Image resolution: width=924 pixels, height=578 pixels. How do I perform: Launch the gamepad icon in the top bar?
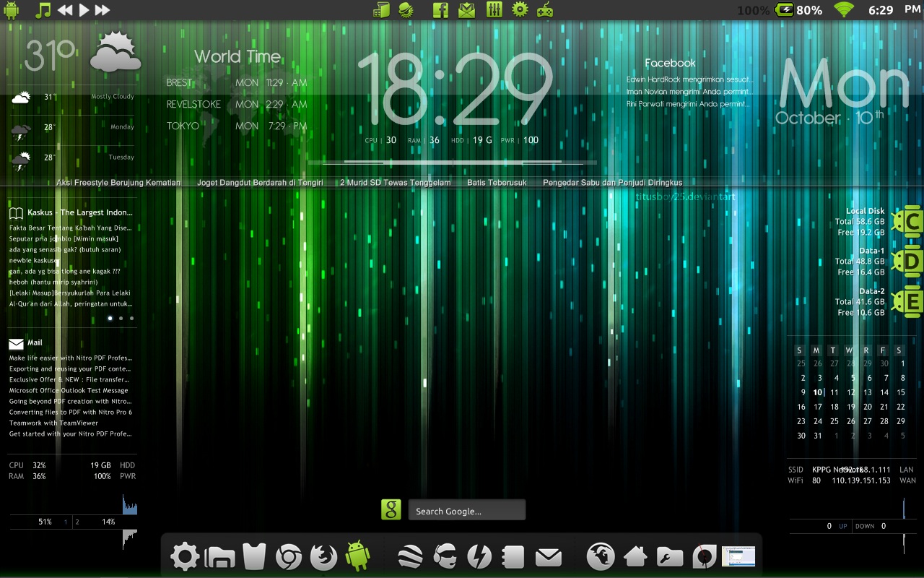545,9
